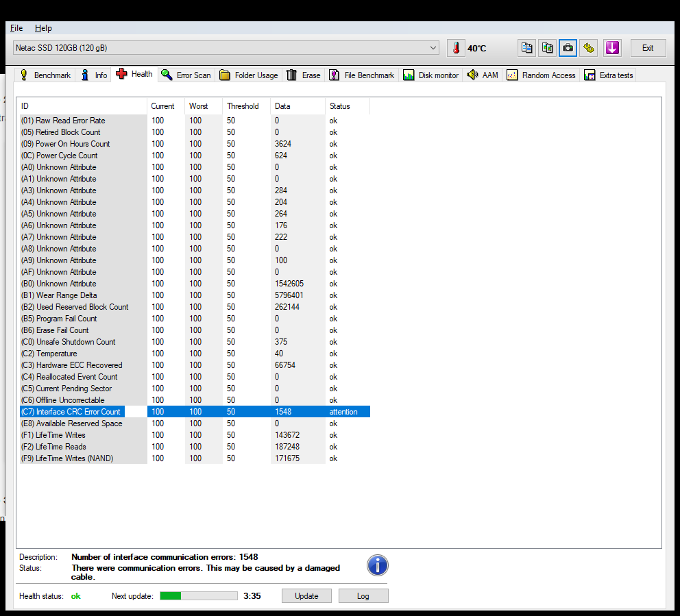Open the Erase tab
This screenshot has width=680, height=616.
click(304, 75)
